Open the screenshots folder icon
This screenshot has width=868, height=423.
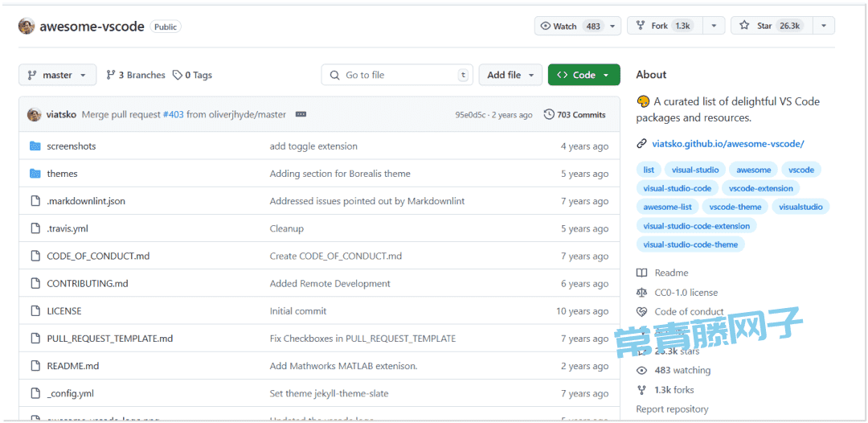coord(35,146)
